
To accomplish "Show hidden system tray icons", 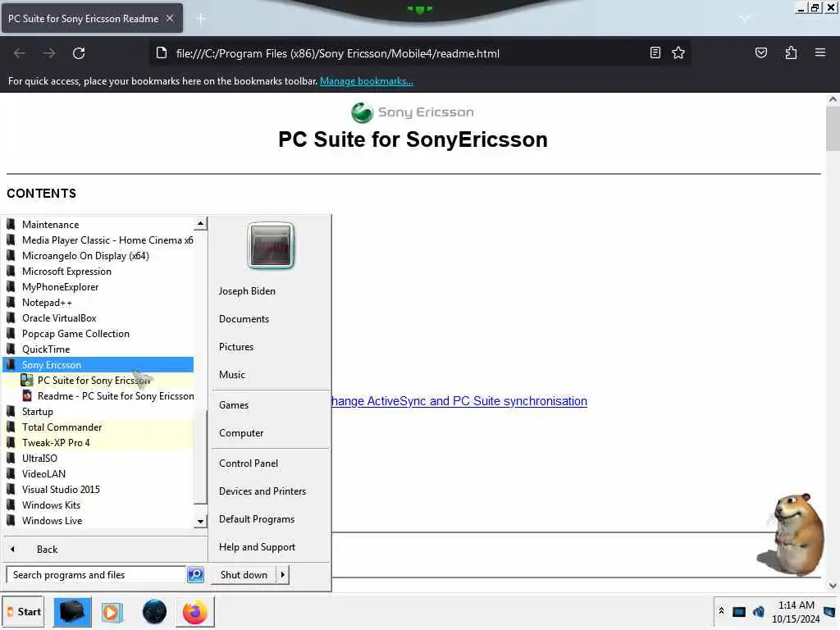I will tap(722, 610).
